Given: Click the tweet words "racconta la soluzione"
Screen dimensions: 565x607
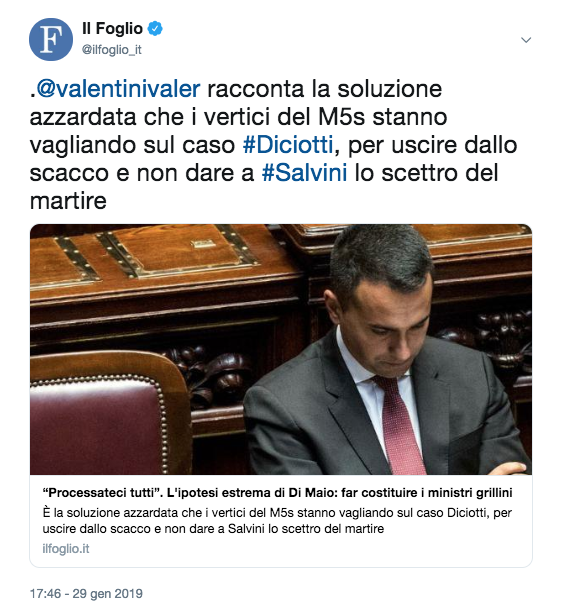Looking at the screenshot, I should [x=325, y=89].
